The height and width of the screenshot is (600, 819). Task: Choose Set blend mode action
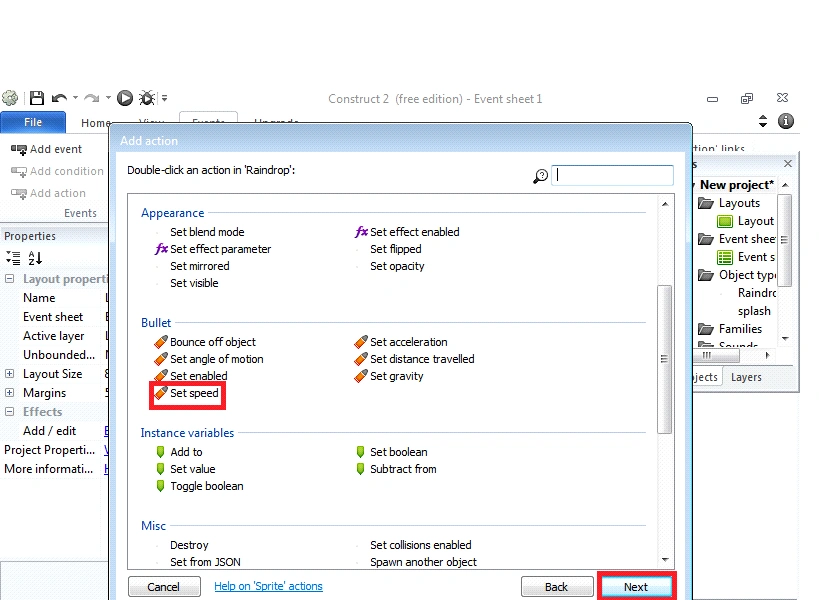pyautogui.click(x=207, y=232)
